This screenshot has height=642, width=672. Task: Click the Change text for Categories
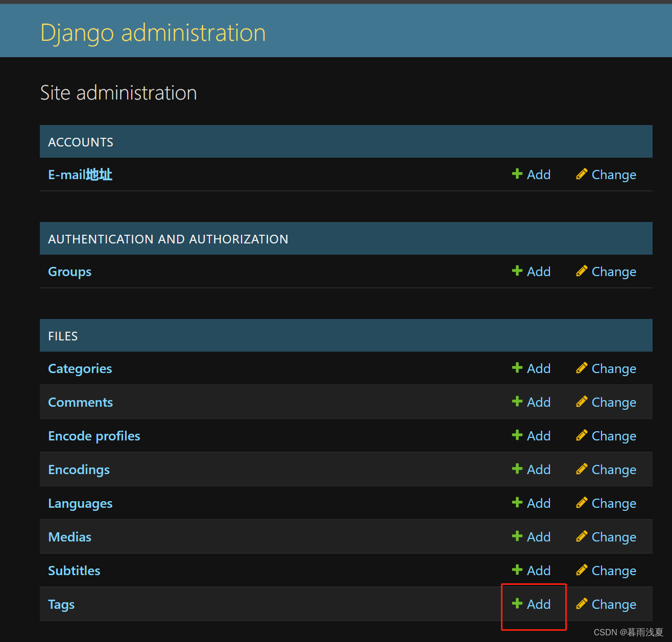click(x=614, y=368)
